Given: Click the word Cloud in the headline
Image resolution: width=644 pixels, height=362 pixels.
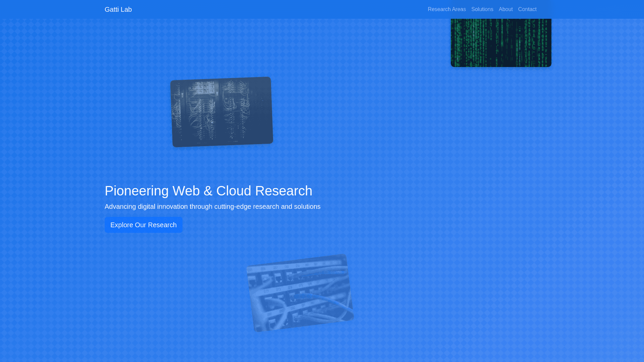Looking at the screenshot, I should pos(233,191).
